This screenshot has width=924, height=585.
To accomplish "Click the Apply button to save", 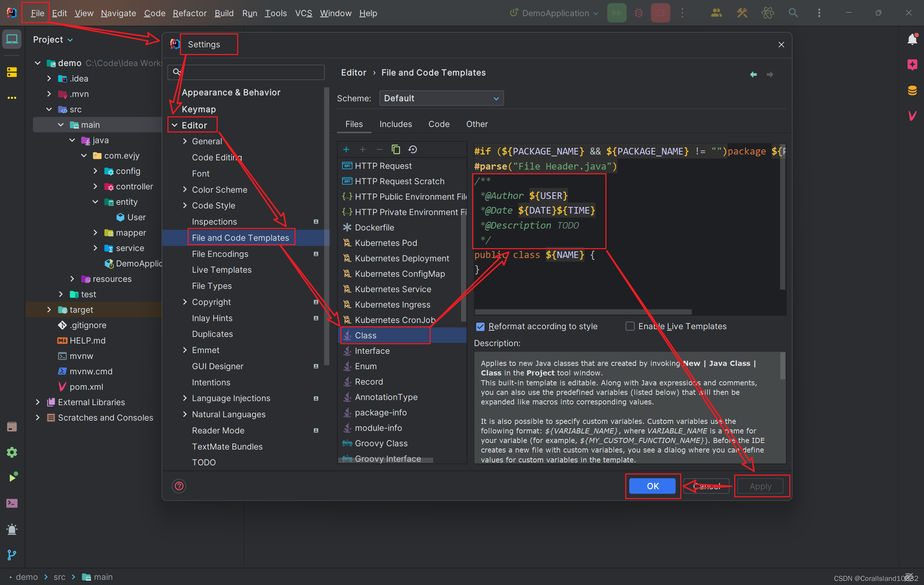I will (760, 486).
